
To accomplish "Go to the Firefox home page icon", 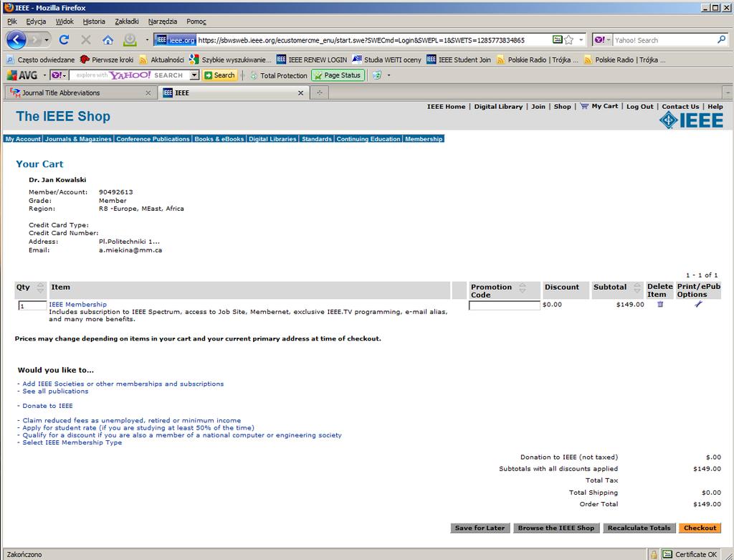I will (x=108, y=40).
